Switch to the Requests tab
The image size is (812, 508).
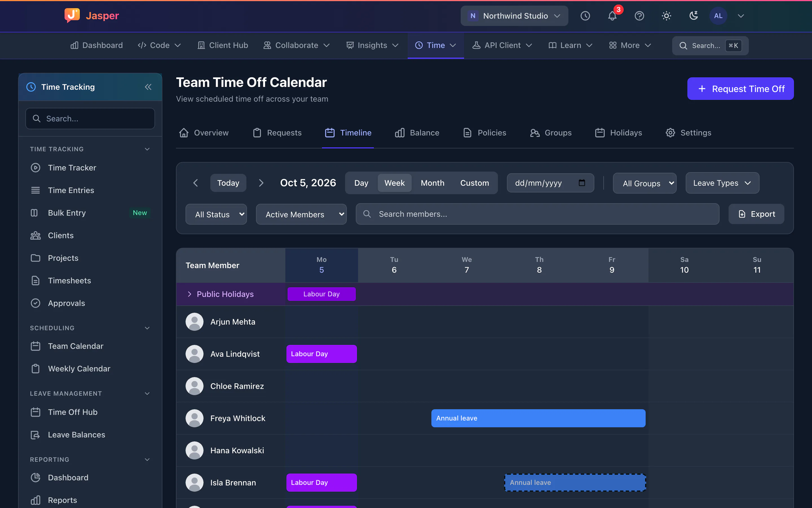(277, 133)
